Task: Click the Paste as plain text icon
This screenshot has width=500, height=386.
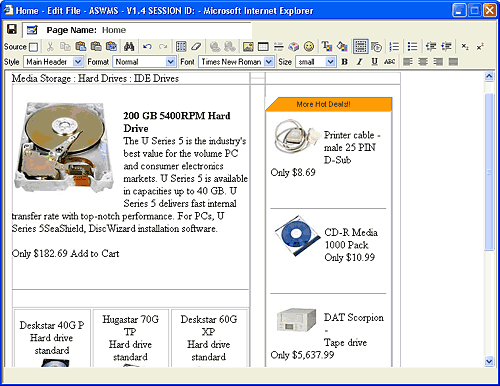Action: pos(96,46)
